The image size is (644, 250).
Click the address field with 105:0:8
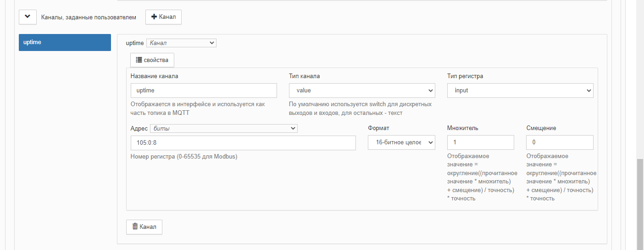[243, 142]
